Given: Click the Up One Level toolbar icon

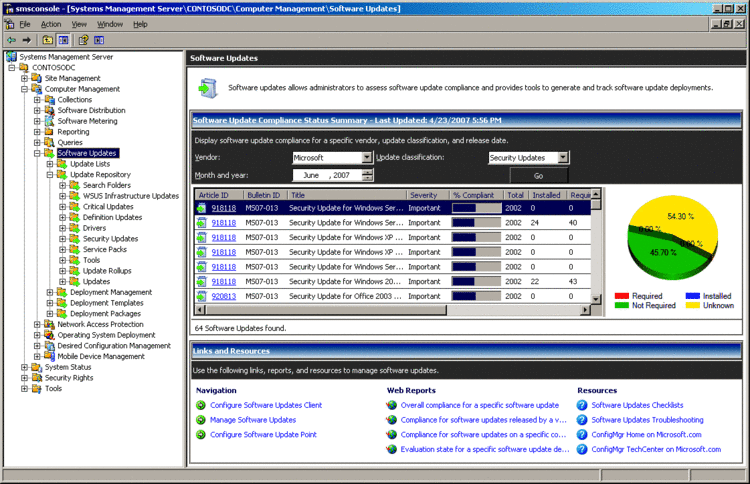Looking at the screenshot, I should pos(47,40).
